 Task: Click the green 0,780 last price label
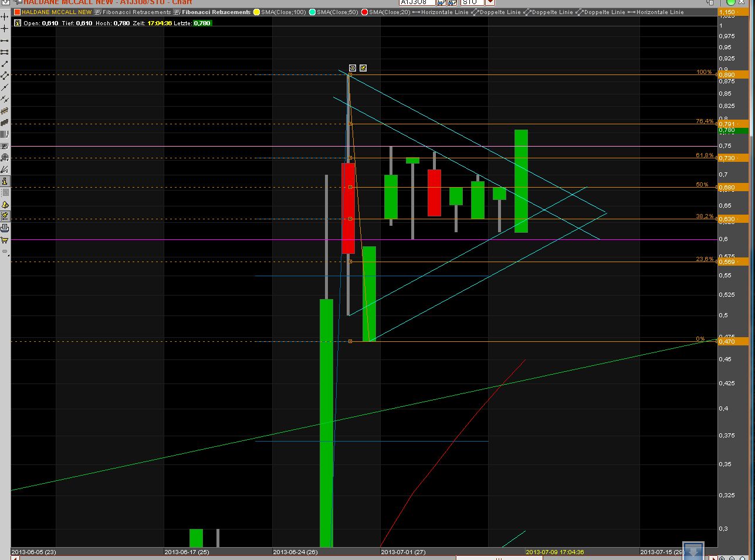coord(733,130)
